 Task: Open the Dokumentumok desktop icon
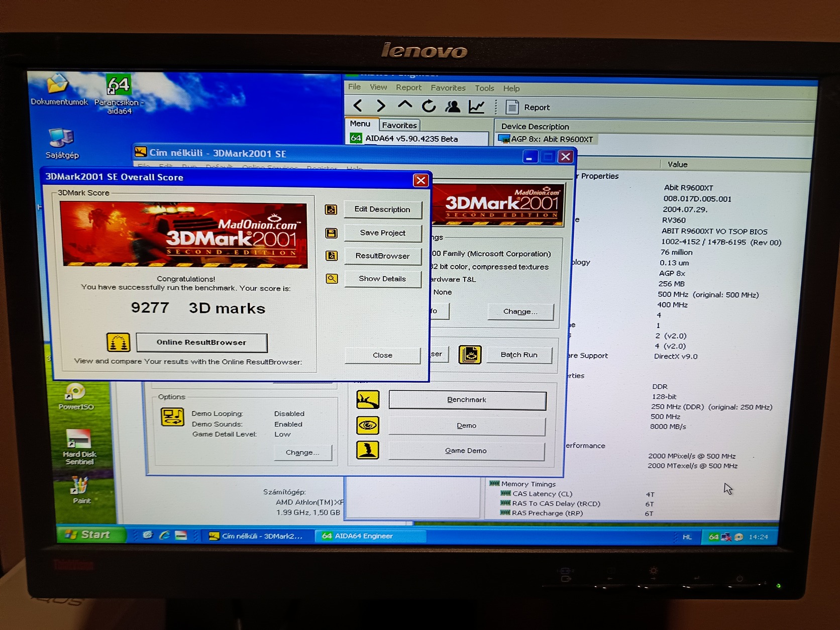pos(59,90)
